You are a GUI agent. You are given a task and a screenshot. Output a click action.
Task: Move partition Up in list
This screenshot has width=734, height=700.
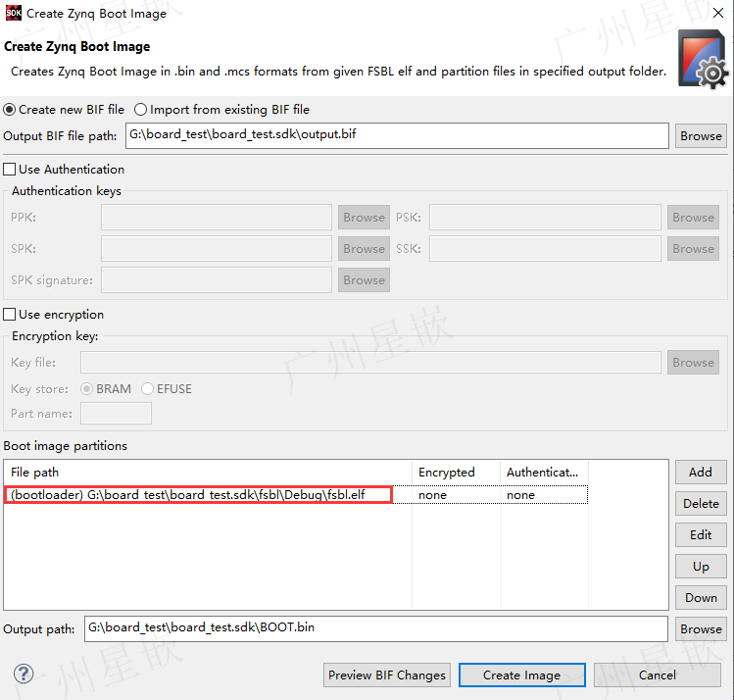(x=701, y=566)
